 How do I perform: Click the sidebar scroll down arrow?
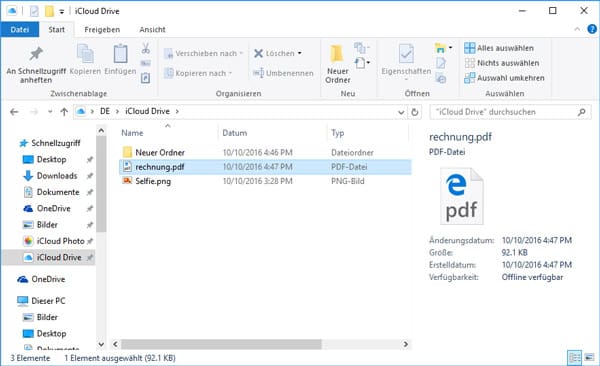(x=101, y=344)
